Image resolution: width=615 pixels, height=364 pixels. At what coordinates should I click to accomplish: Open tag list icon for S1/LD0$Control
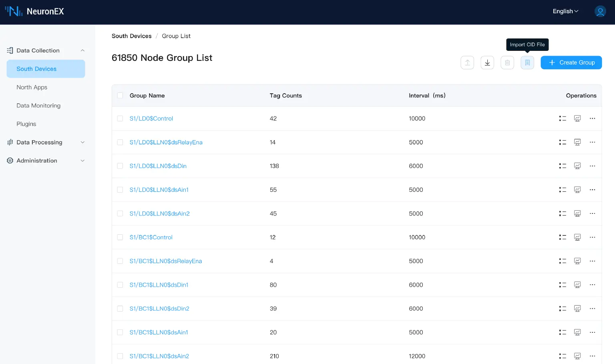(x=563, y=119)
